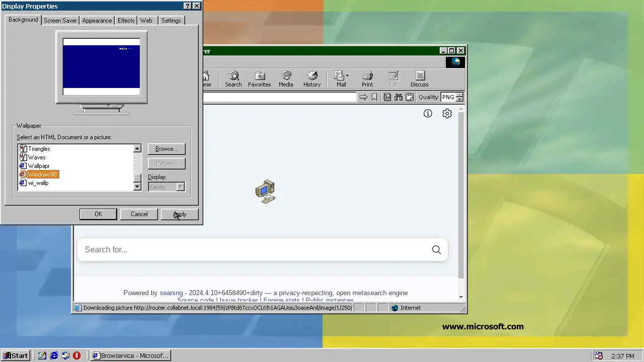Click the Search toolbar icon in browser
Viewport: 644px width, 362px height.
233,79
